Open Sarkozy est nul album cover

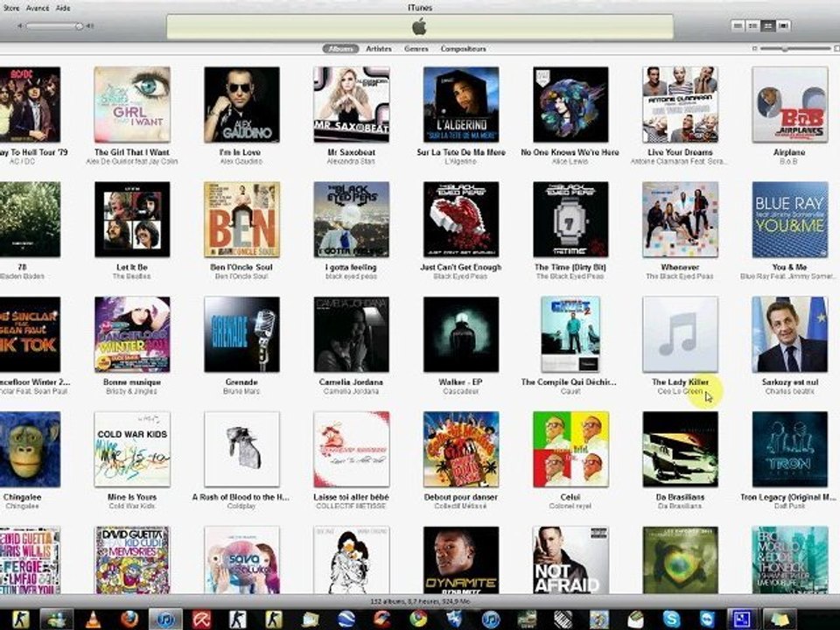point(789,334)
